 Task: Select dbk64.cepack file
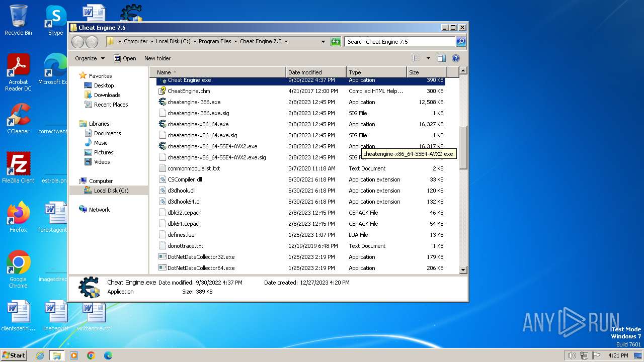point(184,224)
